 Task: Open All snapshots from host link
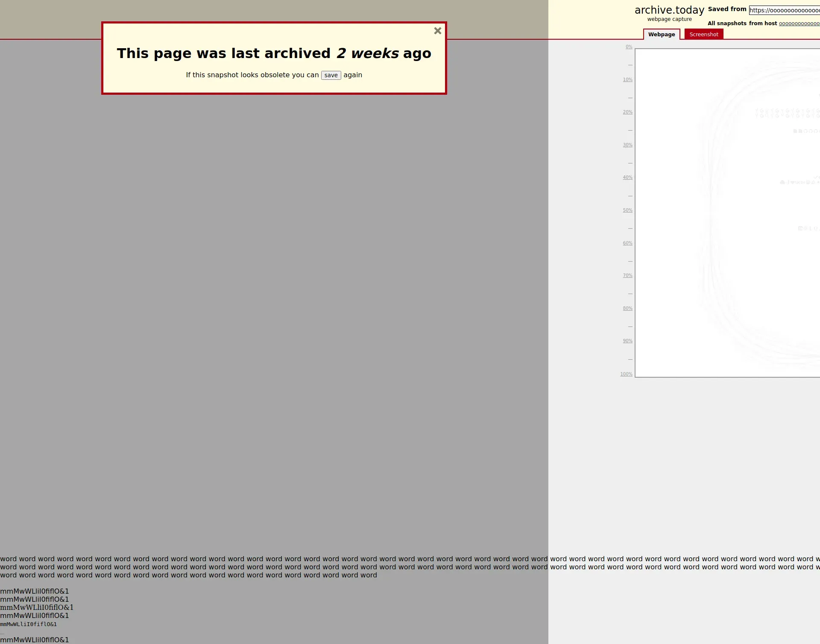(799, 23)
